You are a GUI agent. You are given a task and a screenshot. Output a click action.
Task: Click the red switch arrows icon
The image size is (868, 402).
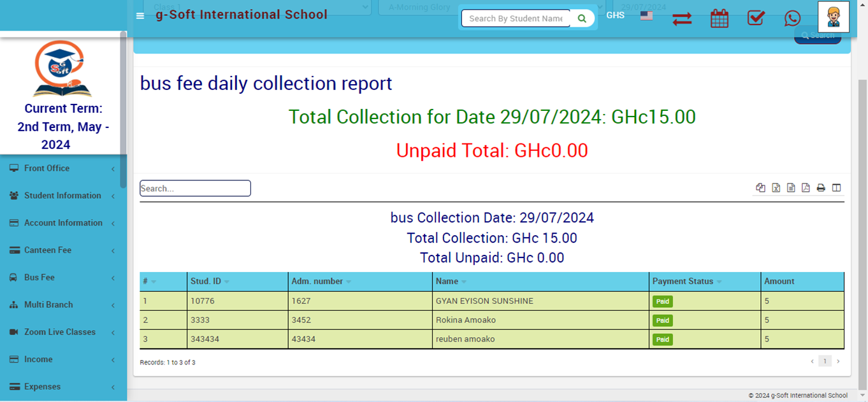coord(682,19)
